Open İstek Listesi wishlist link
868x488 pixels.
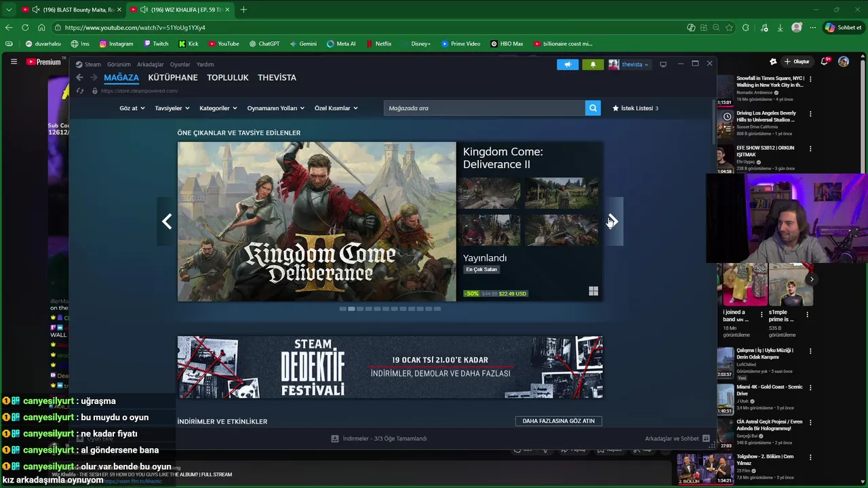(635, 108)
